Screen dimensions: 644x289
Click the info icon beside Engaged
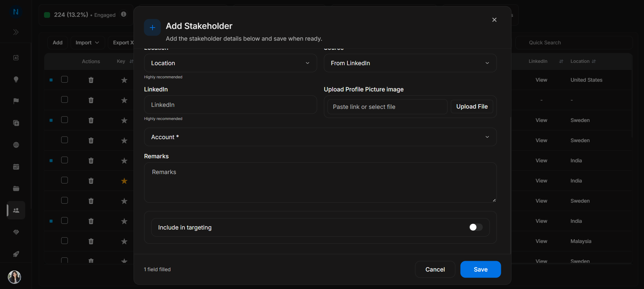124,14
